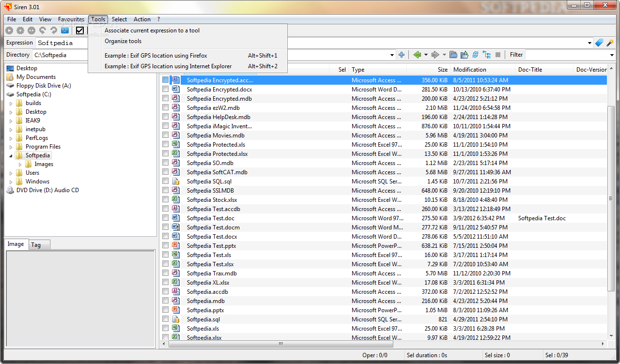This screenshot has width=620, height=364.
Task: Check the box for Softpedia Stock.xlsx
Action: click(166, 200)
